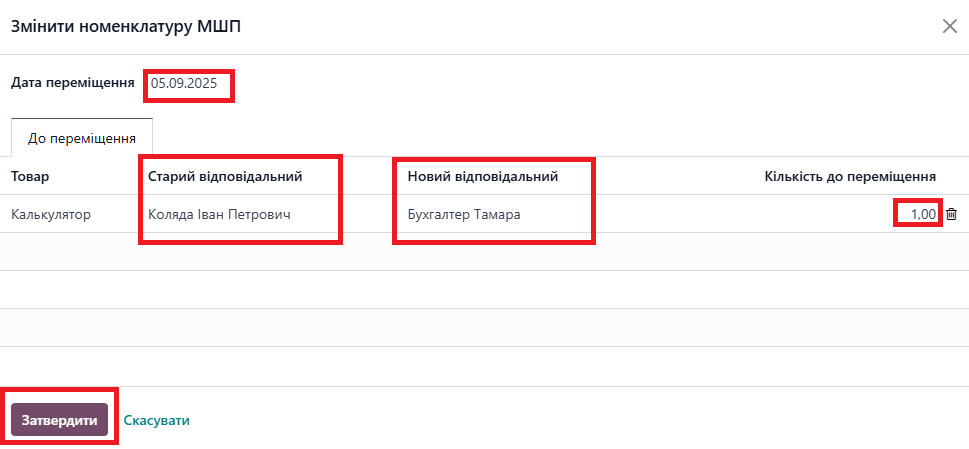Click the first empty row below Калькулятор

click(x=484, y=252)
